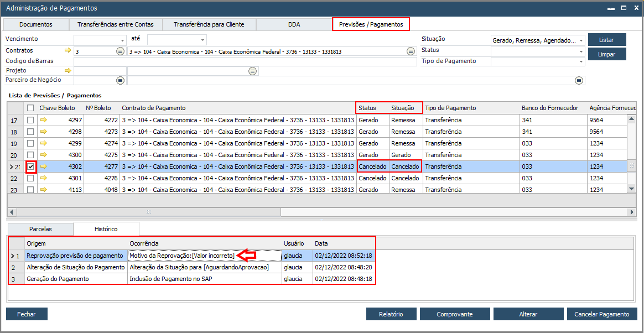Screen dimensions: 644x333
Task: Open the list icon at end of Parceiro de Negócio description
Action: coord(579,80)
